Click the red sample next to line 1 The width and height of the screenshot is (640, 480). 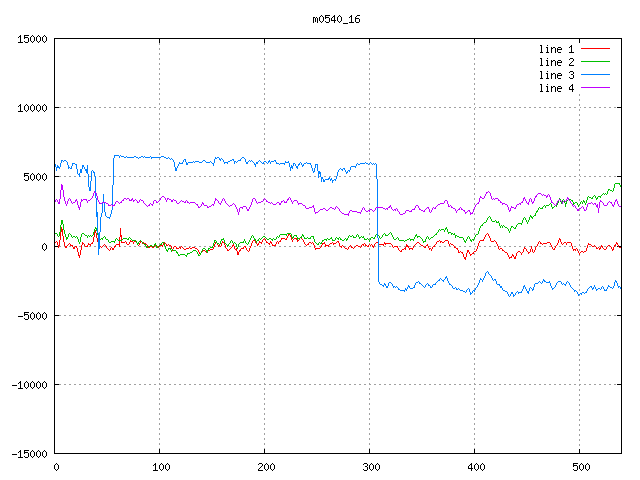pyautogui.click(x=595, y=49)
